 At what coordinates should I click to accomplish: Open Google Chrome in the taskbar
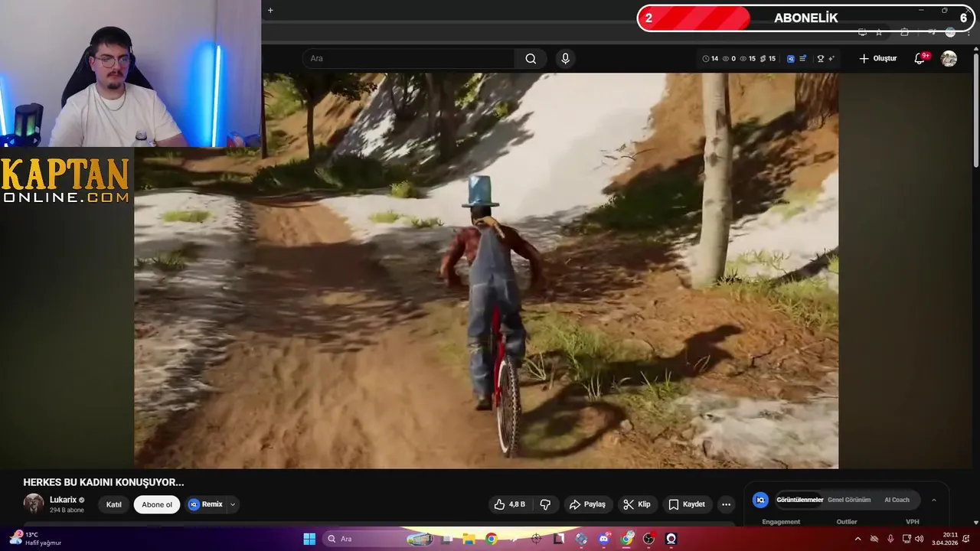[491, 539]
